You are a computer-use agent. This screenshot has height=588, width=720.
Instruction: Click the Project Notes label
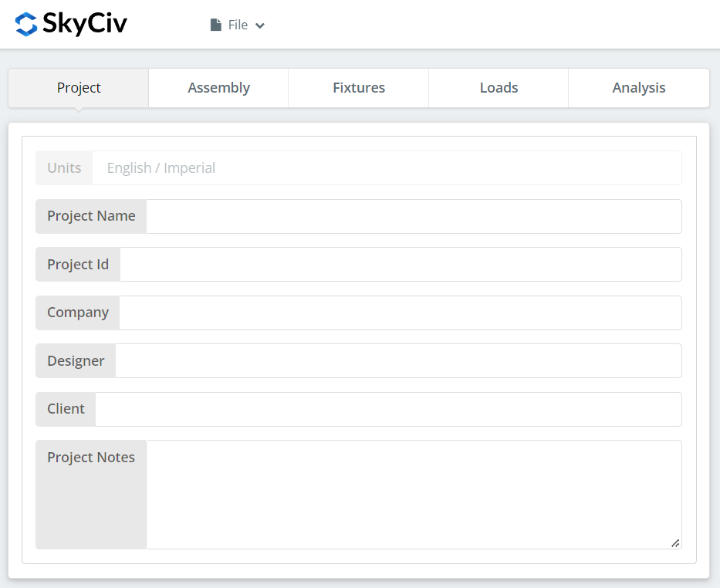click(91, 458)
